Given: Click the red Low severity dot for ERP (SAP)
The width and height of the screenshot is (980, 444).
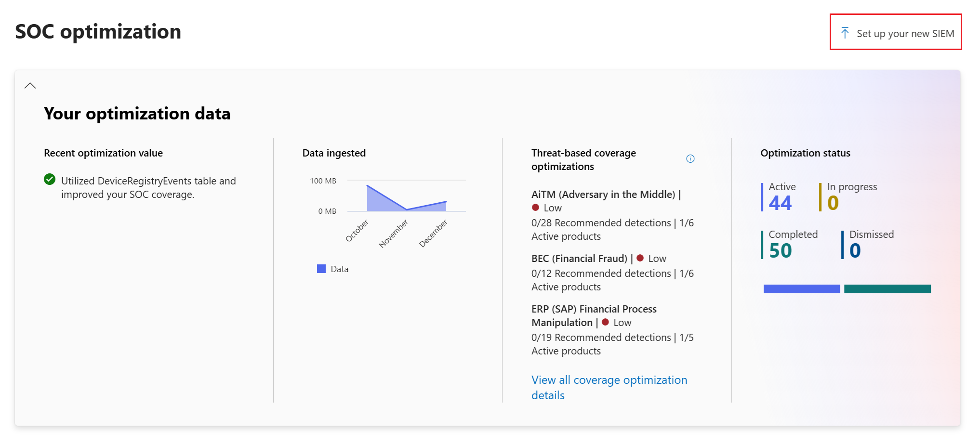Looking at the screenshot, I should click(x=606, y=323).
